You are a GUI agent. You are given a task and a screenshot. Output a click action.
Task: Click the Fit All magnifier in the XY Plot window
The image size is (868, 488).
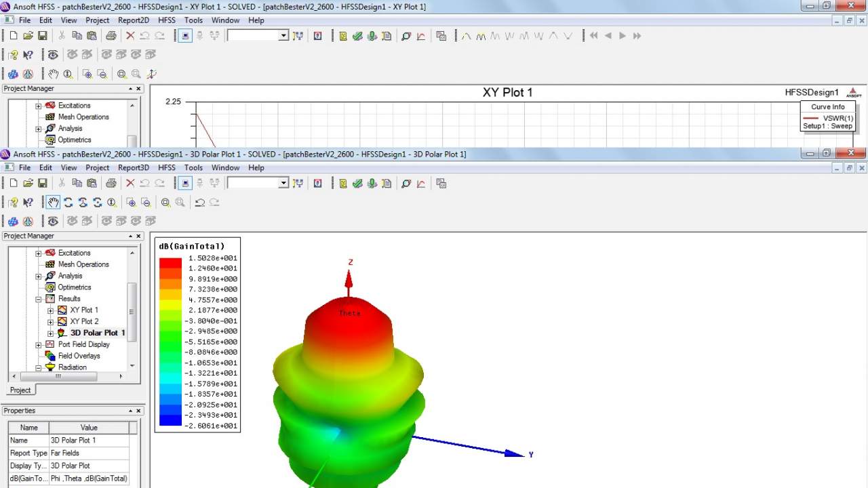click(121, 74)
